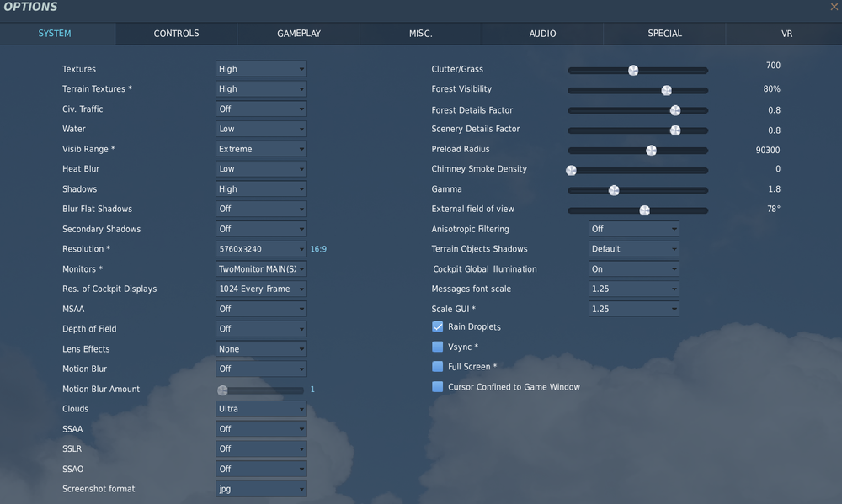
Task: Open the Visib Range dropdown
Action: click(x=261, y=149)
